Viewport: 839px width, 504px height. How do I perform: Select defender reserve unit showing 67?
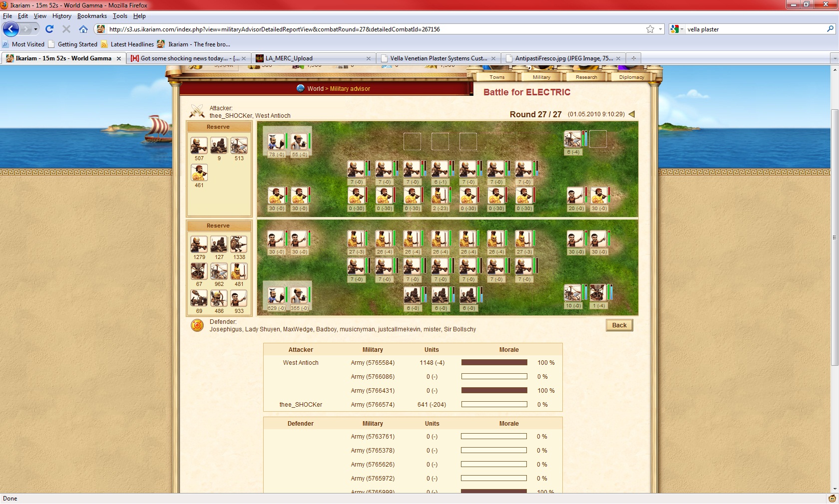[x=199, y=271]
